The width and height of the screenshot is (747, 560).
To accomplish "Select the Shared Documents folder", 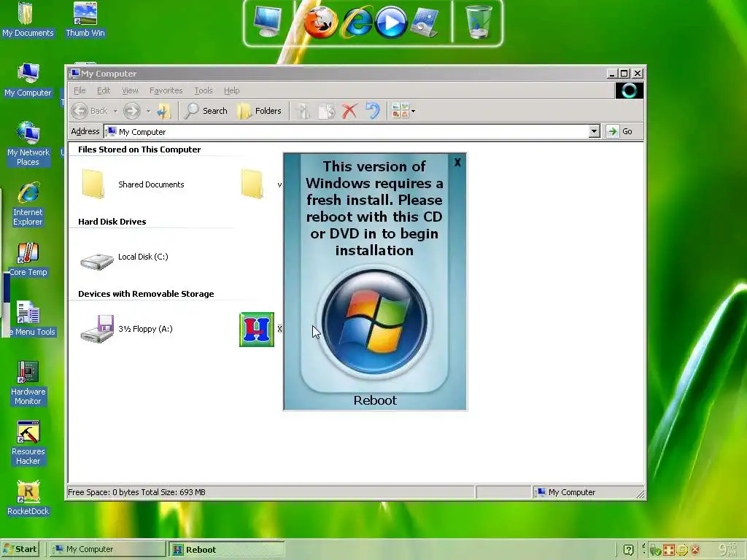I will tap(133, 184).
